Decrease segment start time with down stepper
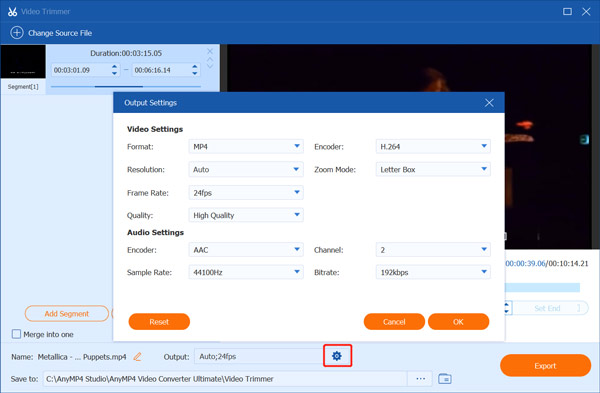 [114, 73]
